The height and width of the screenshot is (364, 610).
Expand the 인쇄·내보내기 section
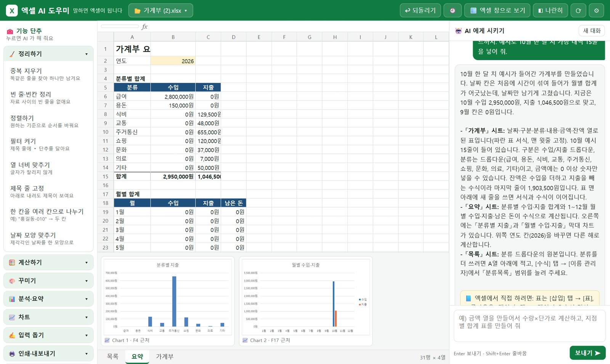[x=48, y=353]
